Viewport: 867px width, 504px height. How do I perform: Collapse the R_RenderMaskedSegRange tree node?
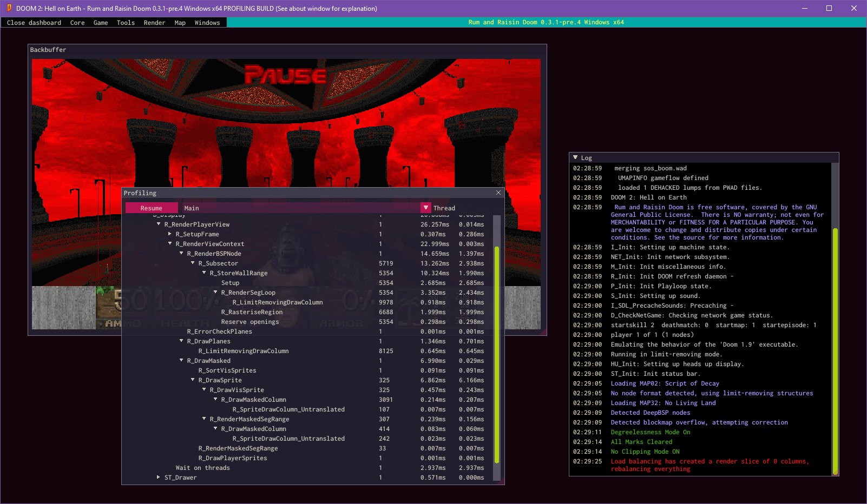point(204,419)
